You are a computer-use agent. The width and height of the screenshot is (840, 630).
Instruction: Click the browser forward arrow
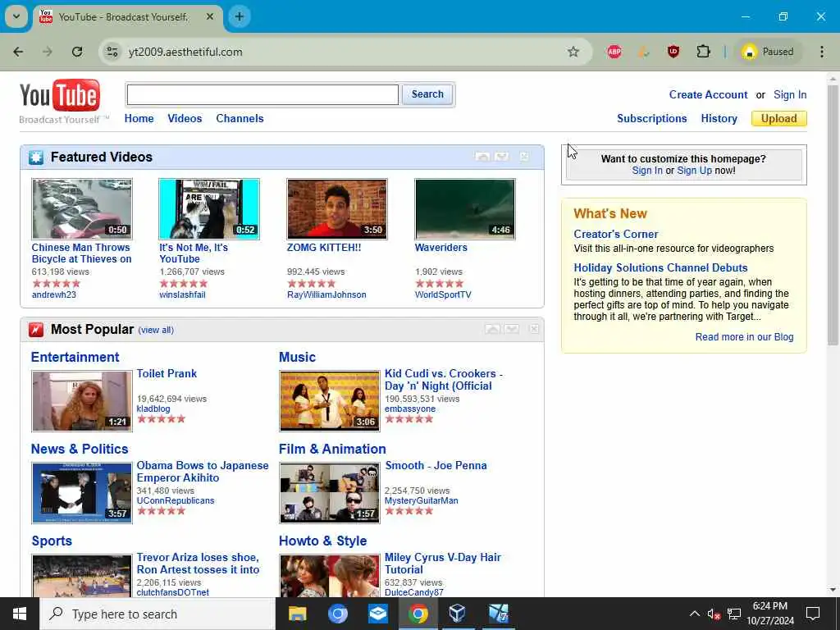click(48, 52)
